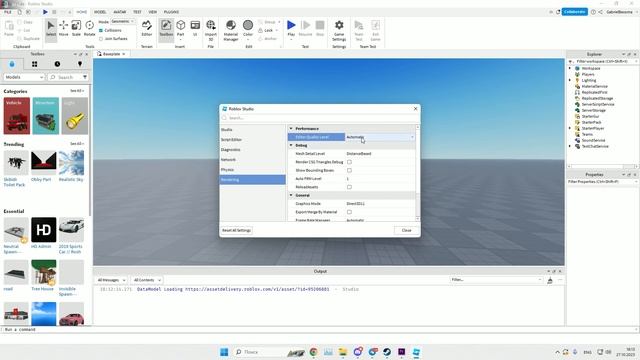Open the FILE menu
The height and width of the screenshot is (360, 640).
[x=8, y=12]
